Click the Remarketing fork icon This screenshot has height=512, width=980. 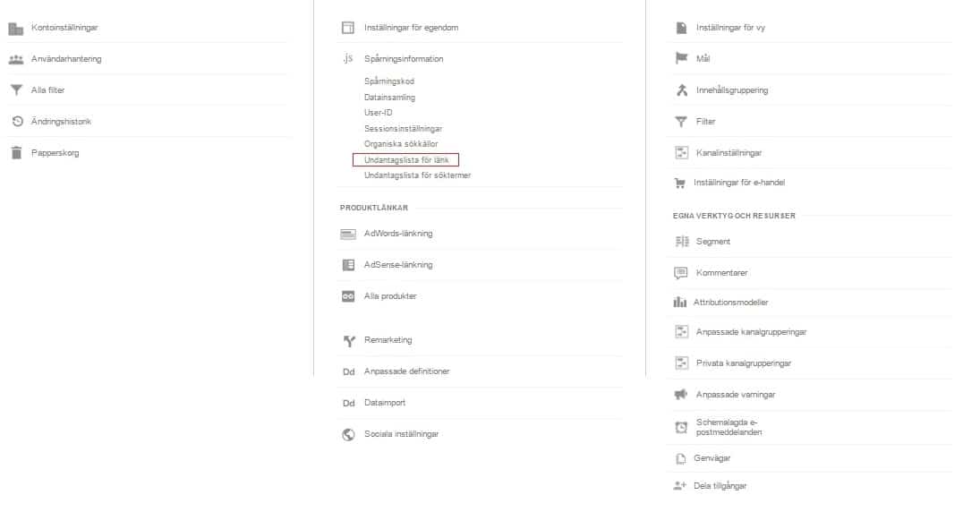click(x=349, y=341)
